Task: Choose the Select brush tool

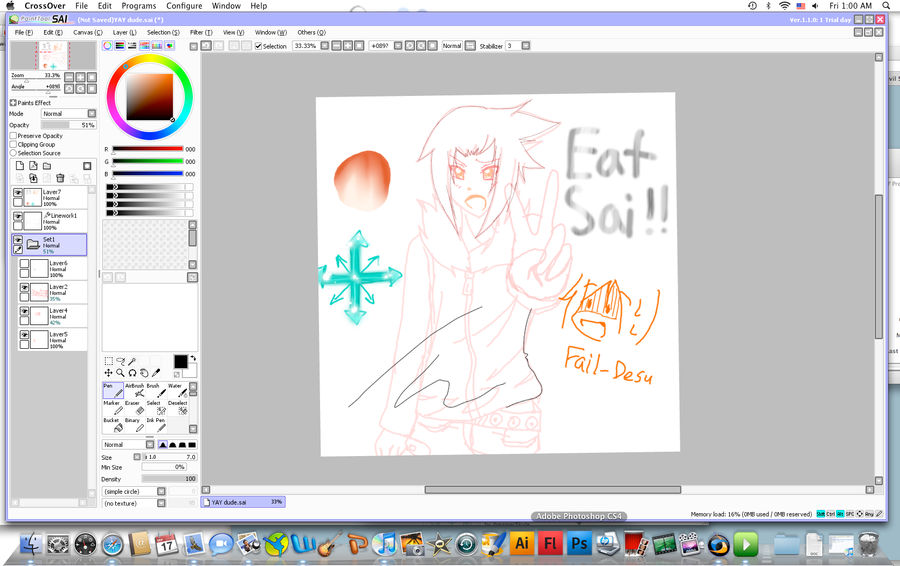Action: pos(156,408)
